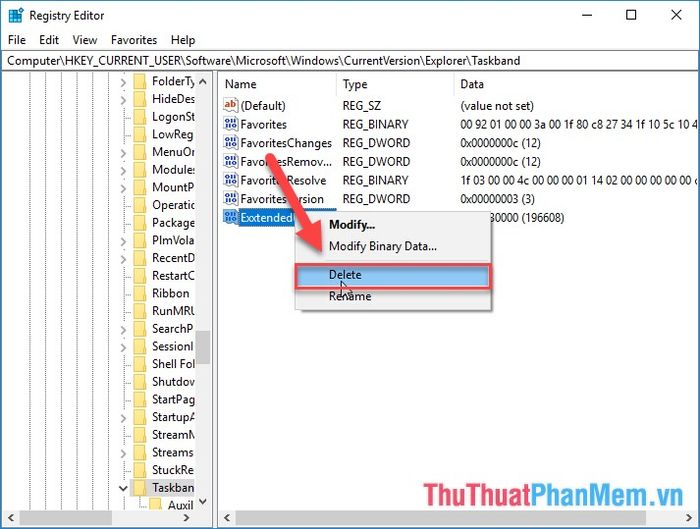Collapse the Taskband tree node

(x=123, y=488)
